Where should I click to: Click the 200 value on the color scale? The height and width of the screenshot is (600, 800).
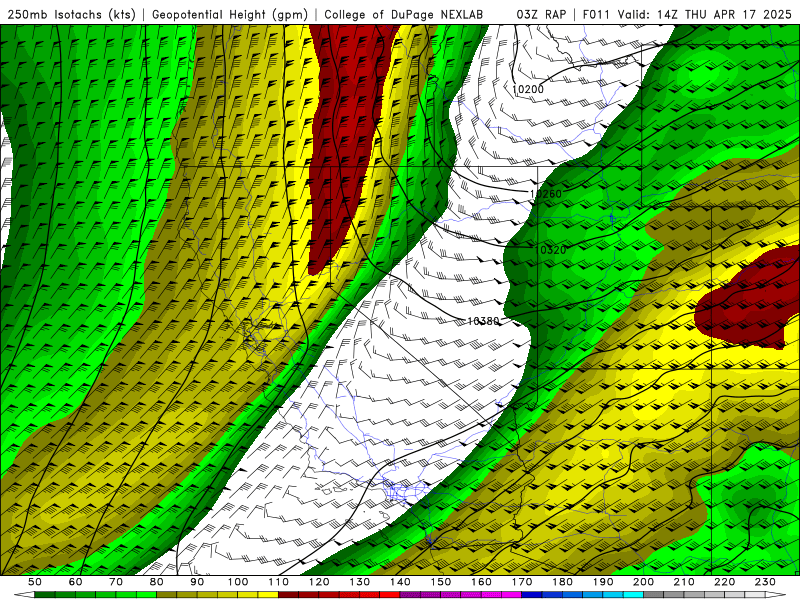coord(643,582)
